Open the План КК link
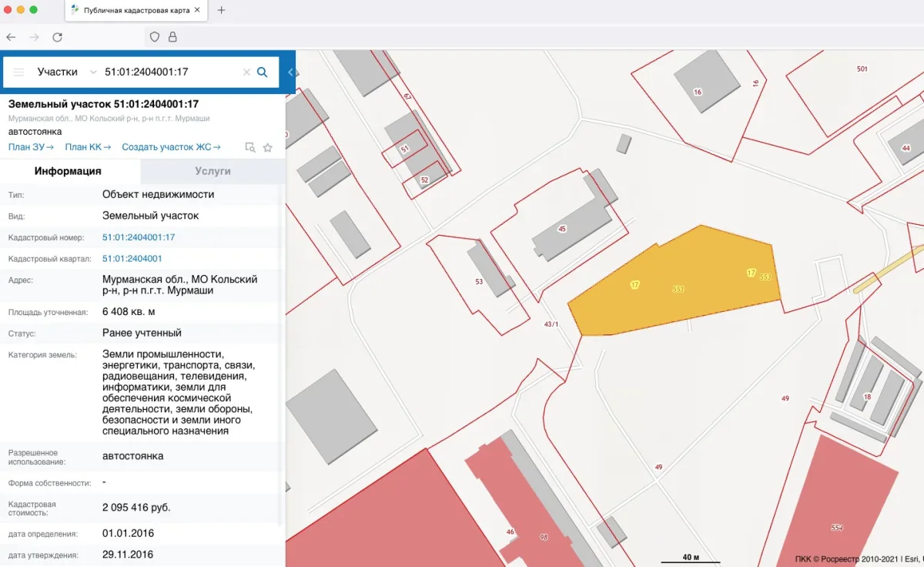924x567 pixels. (x=88, y=147)
